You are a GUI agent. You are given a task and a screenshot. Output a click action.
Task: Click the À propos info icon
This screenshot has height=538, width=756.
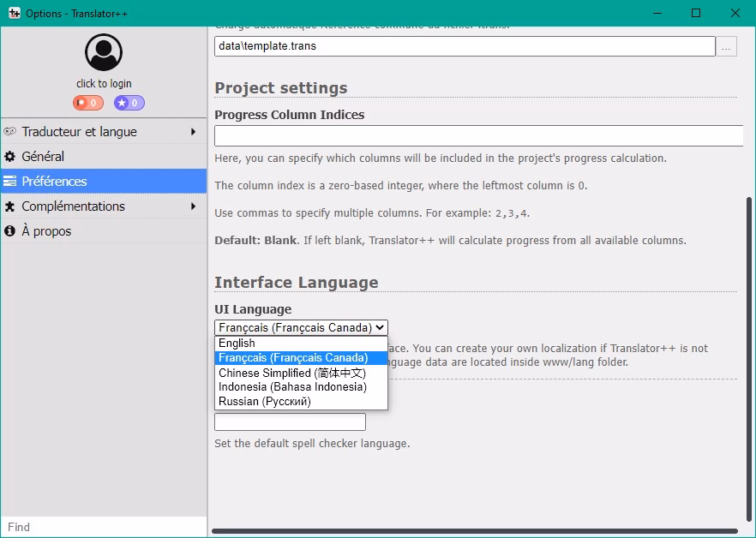(9, 231)
